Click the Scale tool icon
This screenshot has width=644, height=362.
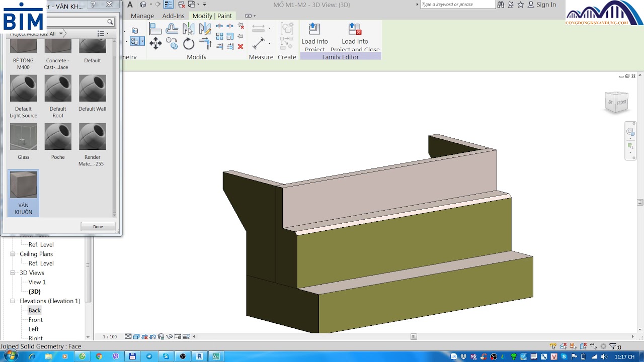pos(230,36)
